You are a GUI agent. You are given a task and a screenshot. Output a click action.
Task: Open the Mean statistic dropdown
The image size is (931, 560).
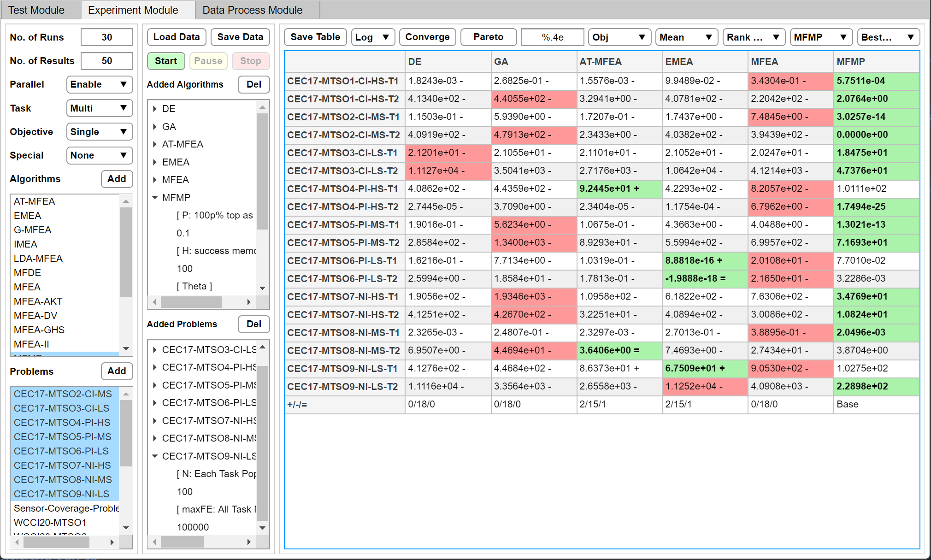tap(686, 37)
